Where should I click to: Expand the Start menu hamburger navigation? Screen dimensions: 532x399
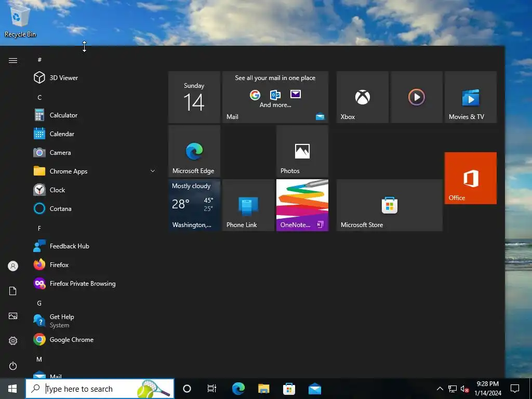pos(13,60)
